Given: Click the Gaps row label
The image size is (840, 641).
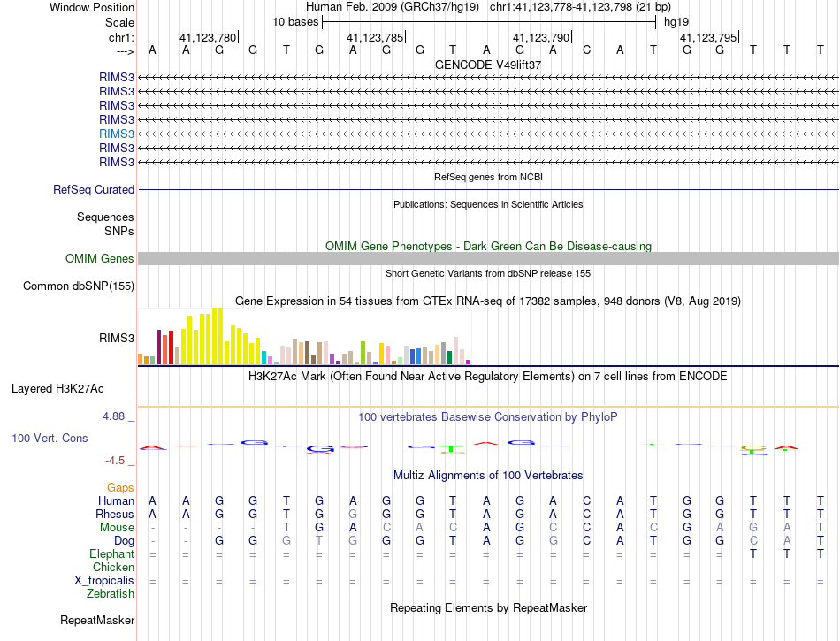Looking at the screenshot, I should (x=120, y=488).
